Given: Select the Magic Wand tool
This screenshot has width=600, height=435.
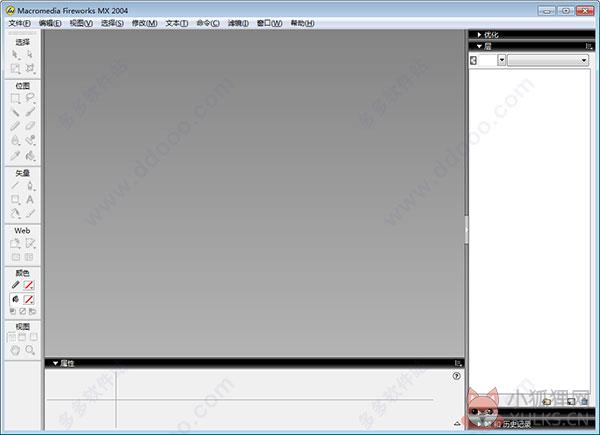Looking at the screenshot, I should point(15,112).
